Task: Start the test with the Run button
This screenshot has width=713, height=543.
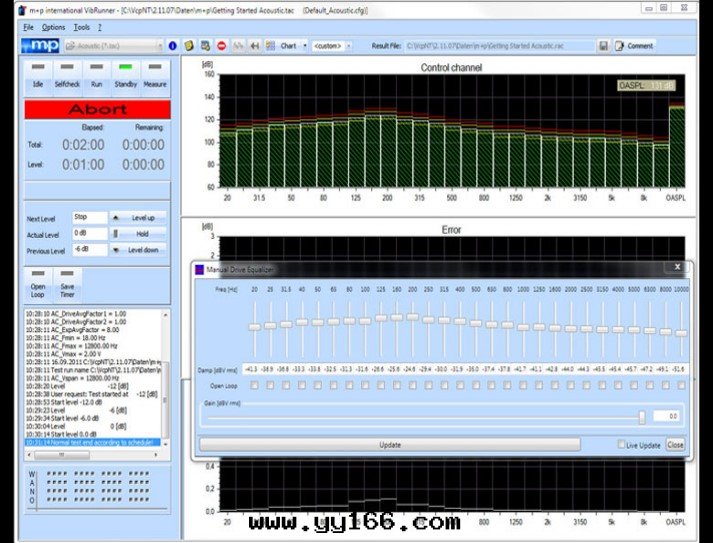Action: (96, 75)
